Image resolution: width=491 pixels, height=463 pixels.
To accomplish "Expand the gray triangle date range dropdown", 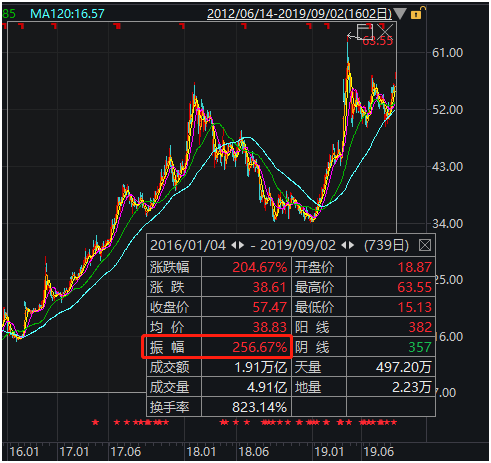I will coord(400,14).
